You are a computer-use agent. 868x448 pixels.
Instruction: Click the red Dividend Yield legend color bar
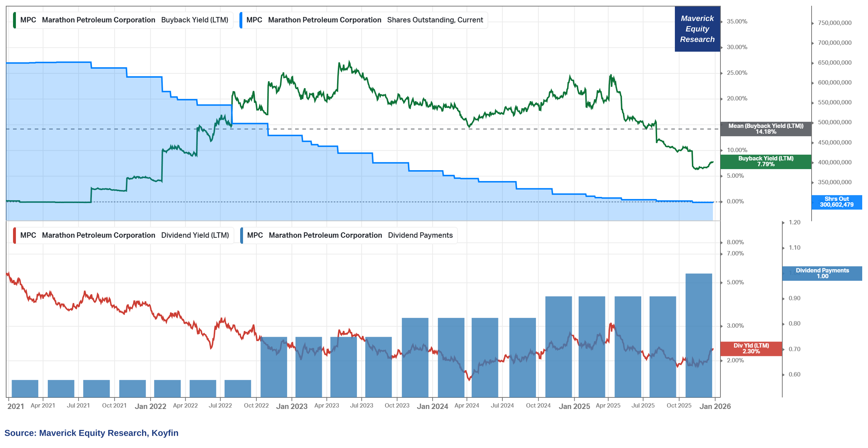pyautogui.click(x=14, y=236)
